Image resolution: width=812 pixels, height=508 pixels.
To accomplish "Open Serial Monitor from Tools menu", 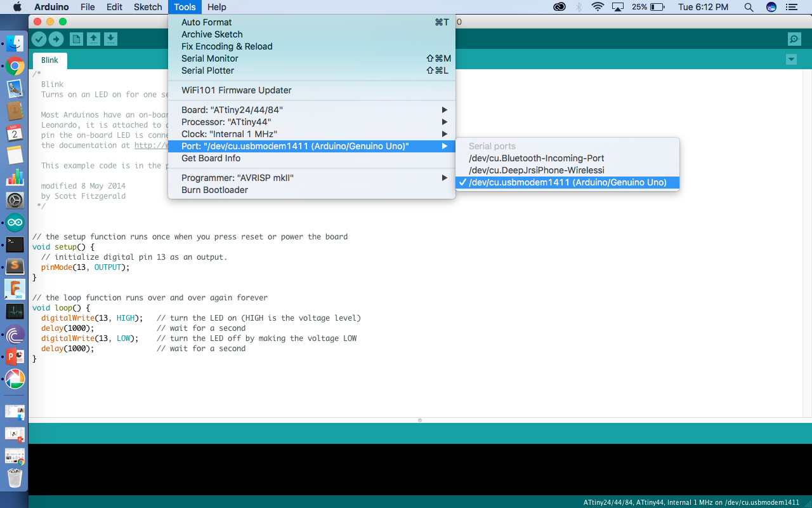I will (311, 58).
